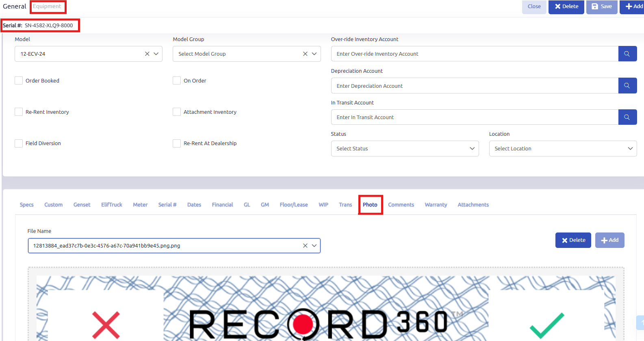The width and height of the screenshot is (644, 341).
Task: Click the General header tab
Action: (x=15, y=7)
